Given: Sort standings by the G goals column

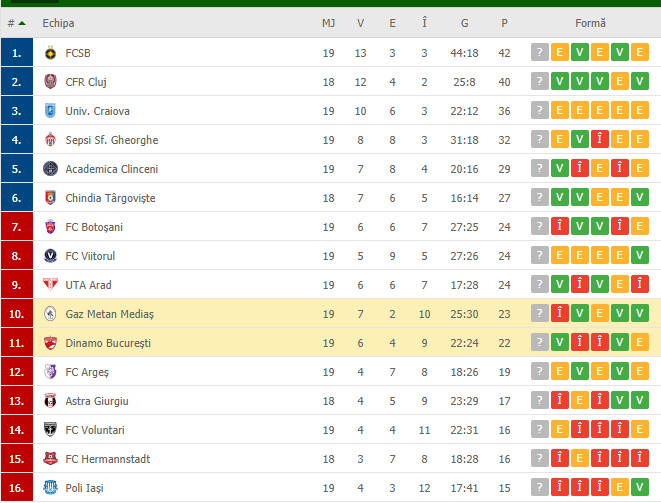Looking at the screenshot, I should [464, 23].
